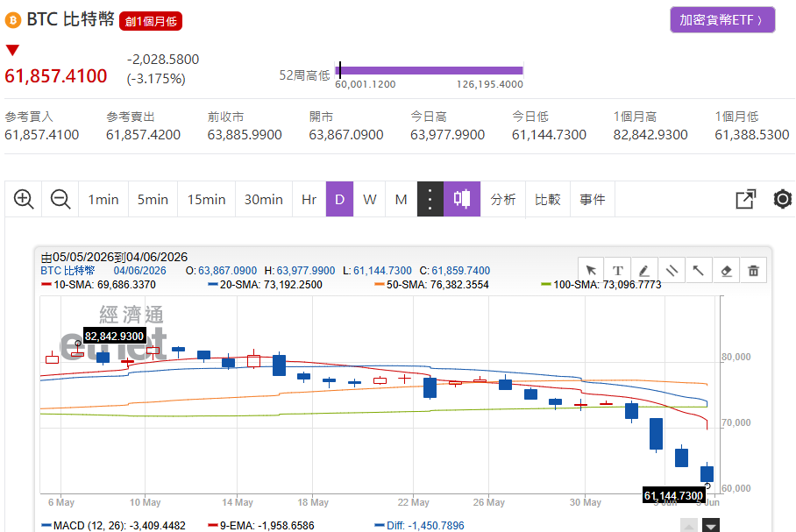Screen dimensions: 796x532
Task: Click the 前收市 value 63,885.9900
Action: pyautogui.click(x=245, y=134)
